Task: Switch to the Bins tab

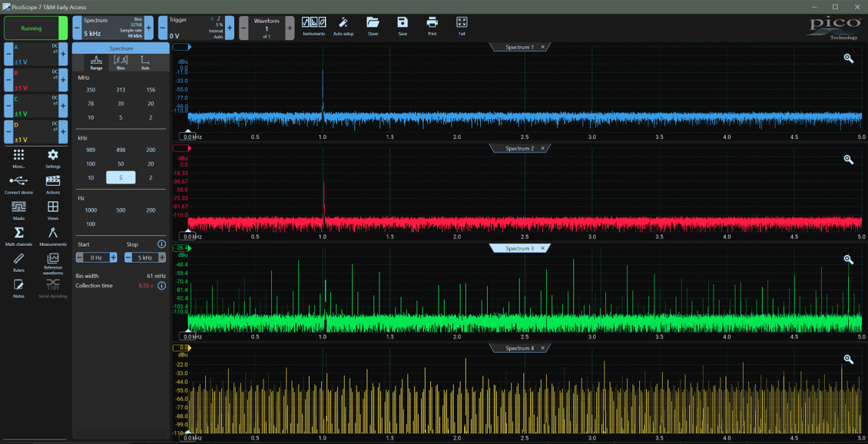Action: click(121, 62)
